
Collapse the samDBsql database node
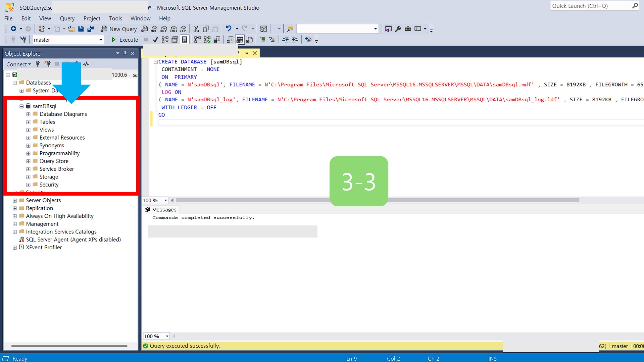click(x=21, y=106)
